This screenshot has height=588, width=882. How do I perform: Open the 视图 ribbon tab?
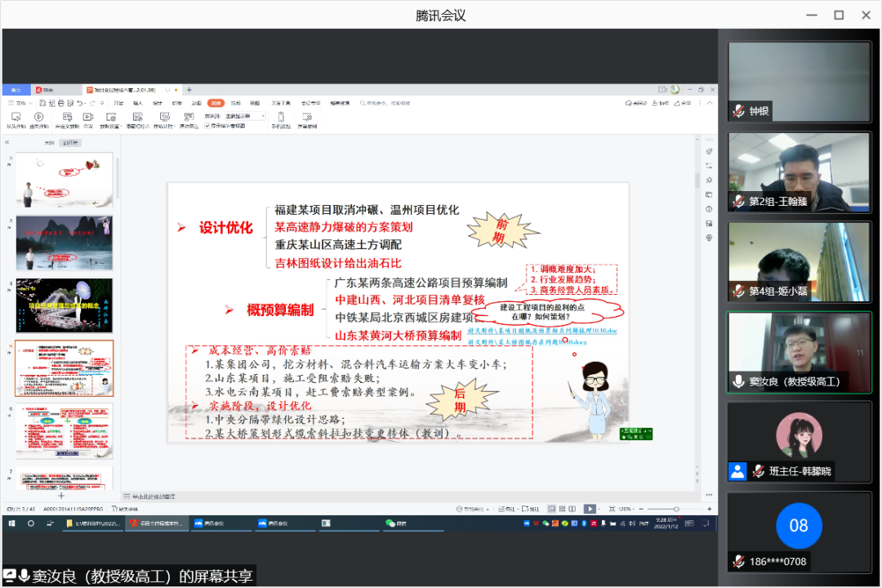tap(255, 103)
